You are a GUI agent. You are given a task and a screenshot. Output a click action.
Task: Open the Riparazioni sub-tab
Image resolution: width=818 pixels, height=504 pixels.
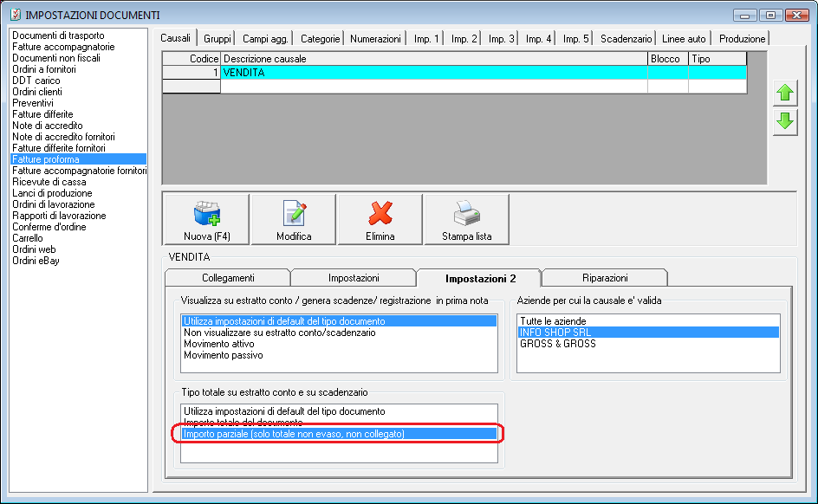click(x=605, y=278)
